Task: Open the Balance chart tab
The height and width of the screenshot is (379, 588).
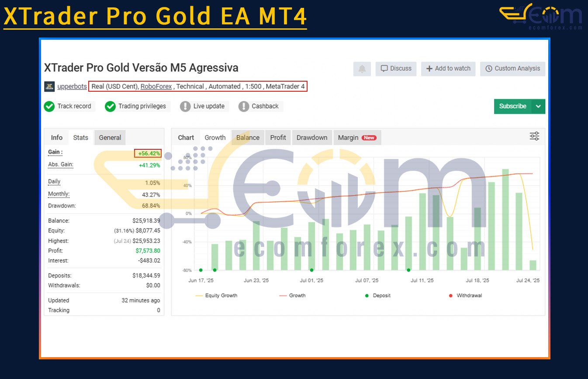Action: click(248, 138)
